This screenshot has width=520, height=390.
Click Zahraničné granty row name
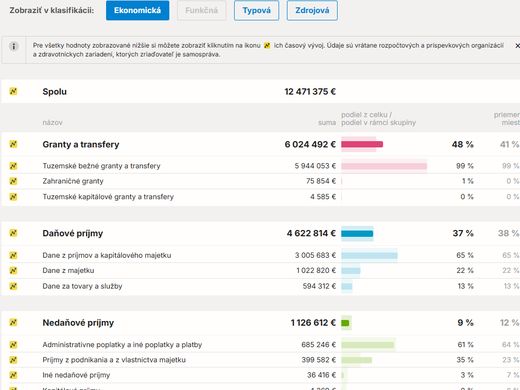pos(73,181)
